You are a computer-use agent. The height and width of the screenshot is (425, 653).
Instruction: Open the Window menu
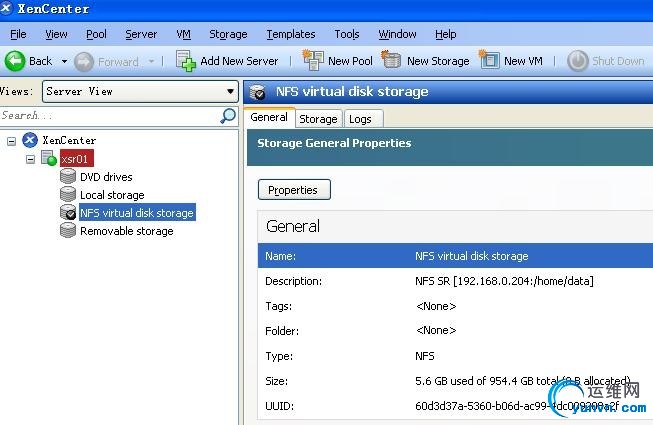(x=397, y=34)
